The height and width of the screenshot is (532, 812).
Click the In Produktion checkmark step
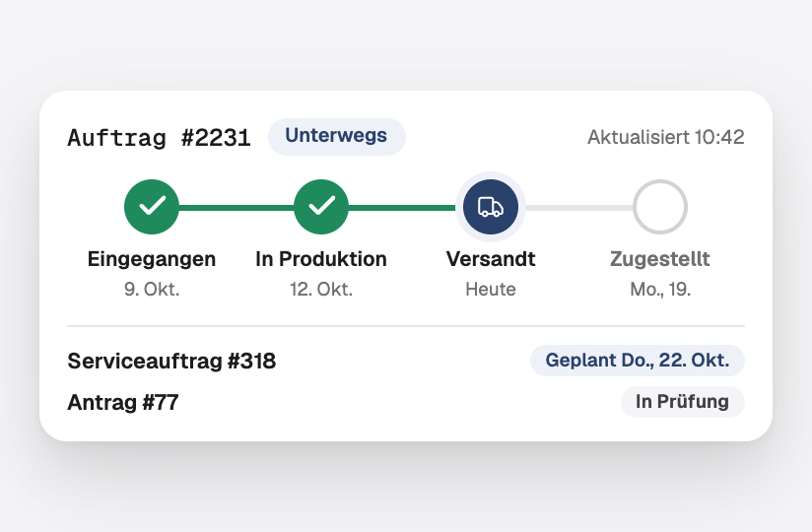click(x=321, y=207)
